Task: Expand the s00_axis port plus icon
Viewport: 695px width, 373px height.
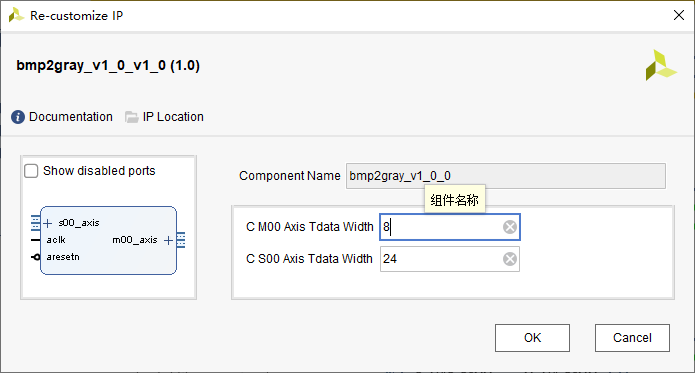Action: 47,223
